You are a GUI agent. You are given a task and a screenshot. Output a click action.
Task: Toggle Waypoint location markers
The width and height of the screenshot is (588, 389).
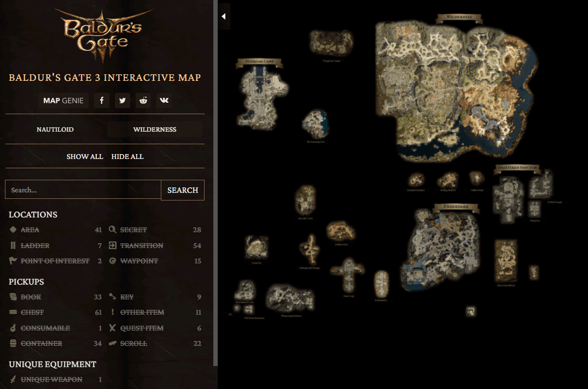point(155,261)
